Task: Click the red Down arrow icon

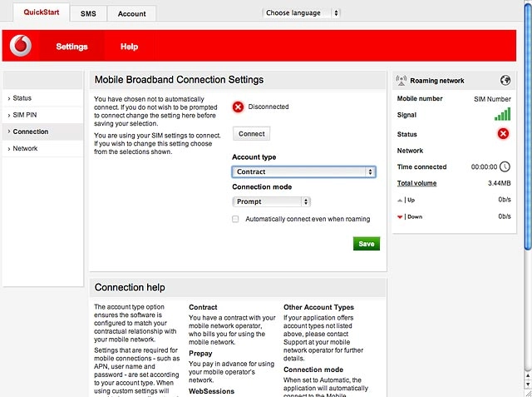Action: pyautogui.click(x=400, y=216)
